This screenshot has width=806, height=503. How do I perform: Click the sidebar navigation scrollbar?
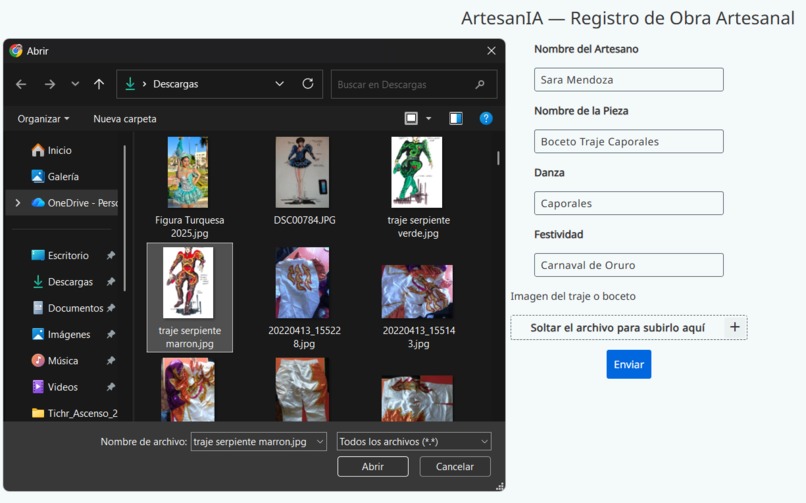(x=124, y=218)
